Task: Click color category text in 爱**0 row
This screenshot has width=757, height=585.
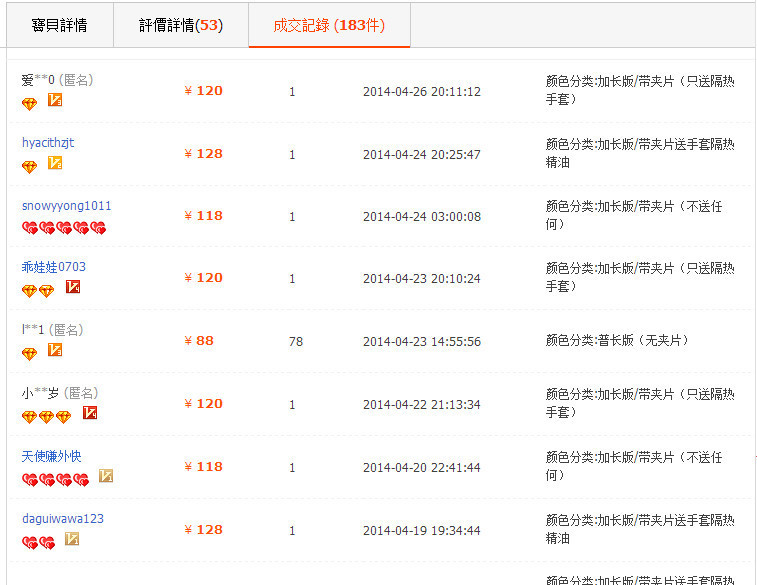Action: coord(640,90)
